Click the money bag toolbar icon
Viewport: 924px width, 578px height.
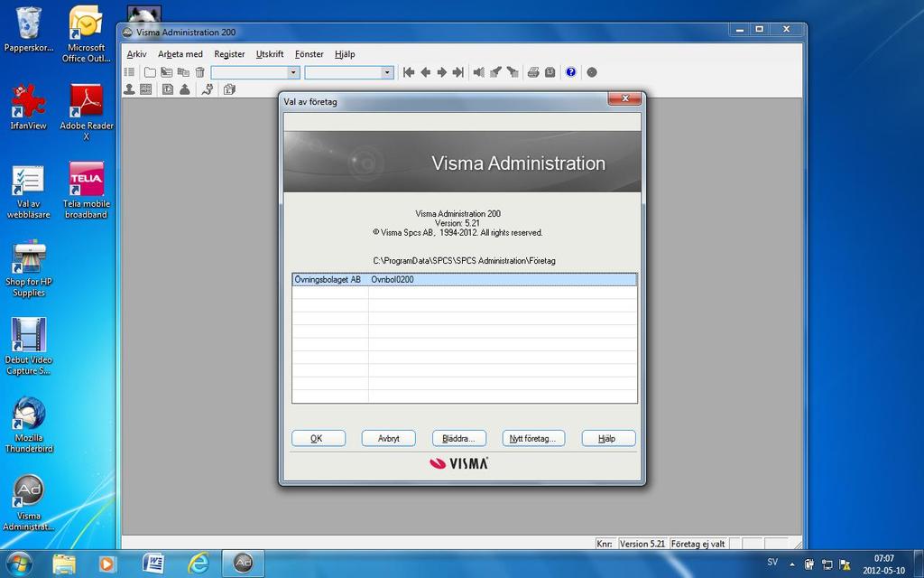pos(184,89)
